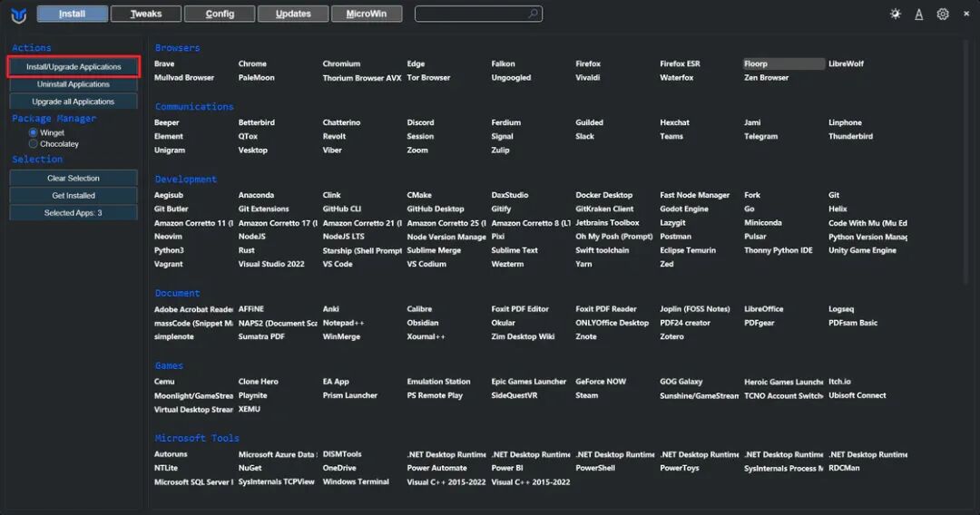980x515 pixels.
Task: Select Notepad++ entry
Action: point(343,323)
